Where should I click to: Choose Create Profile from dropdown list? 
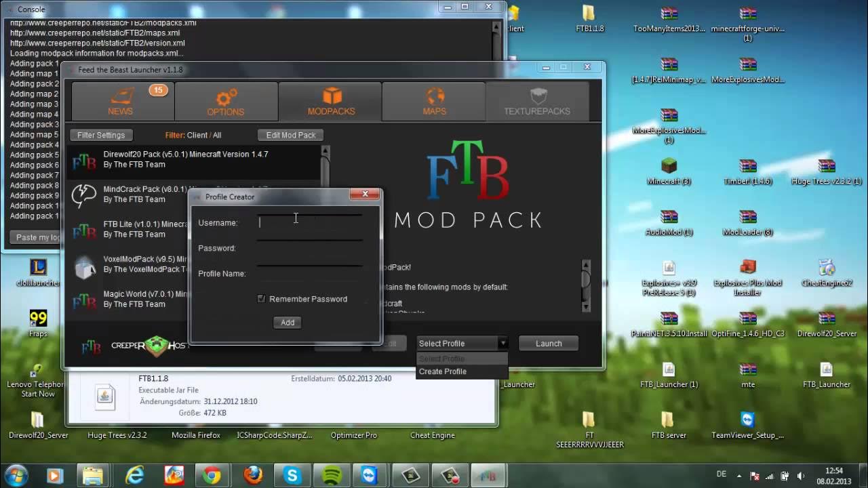443,371
